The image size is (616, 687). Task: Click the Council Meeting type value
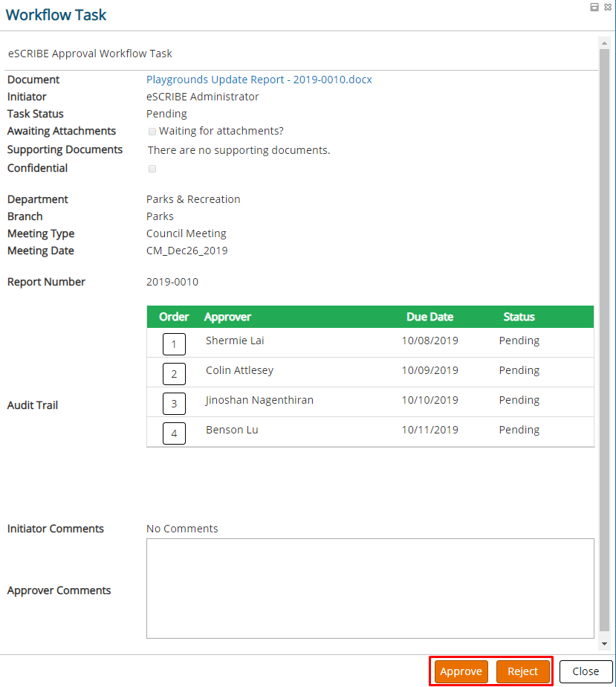[186, 233]
